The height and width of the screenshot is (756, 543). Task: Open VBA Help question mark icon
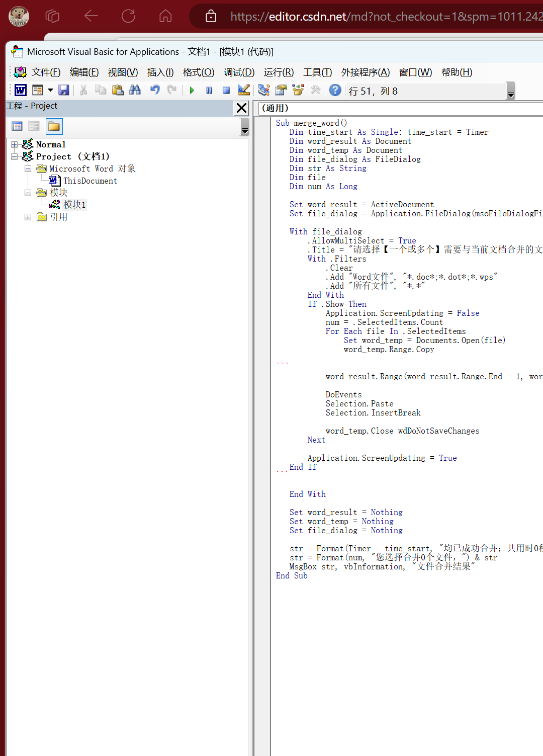coord(335,90)
